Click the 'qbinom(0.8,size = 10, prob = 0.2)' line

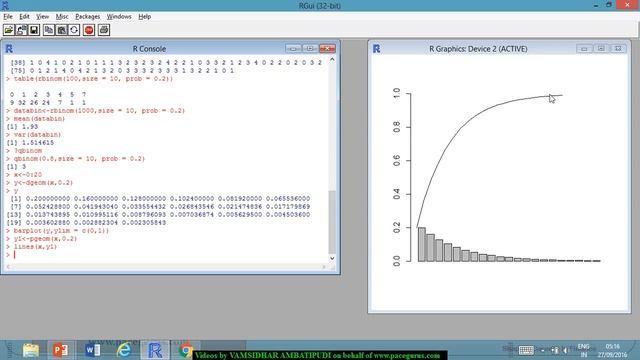pyautogui.click(x=79, y=158)
